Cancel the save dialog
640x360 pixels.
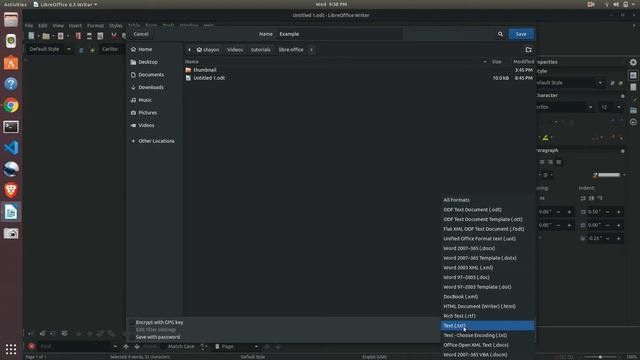(x=141, y=34)
